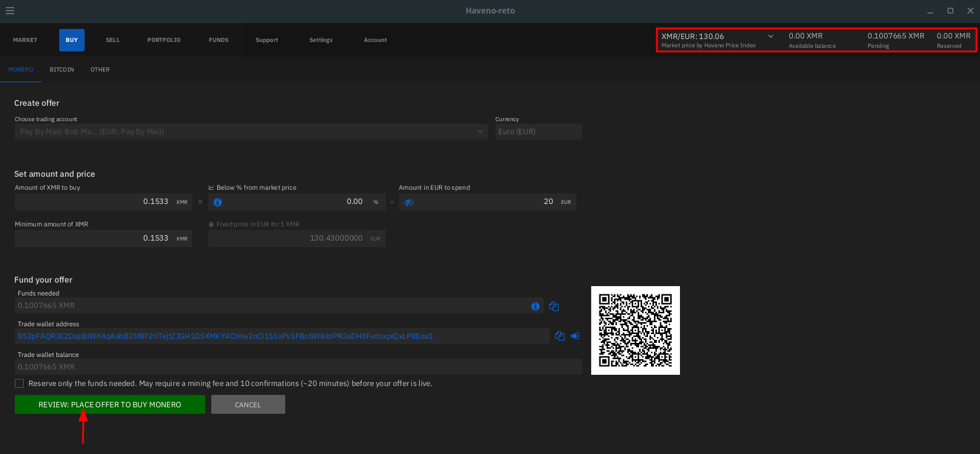
Task: Click info icon in Funds needed field
Action: click(535, 306)
